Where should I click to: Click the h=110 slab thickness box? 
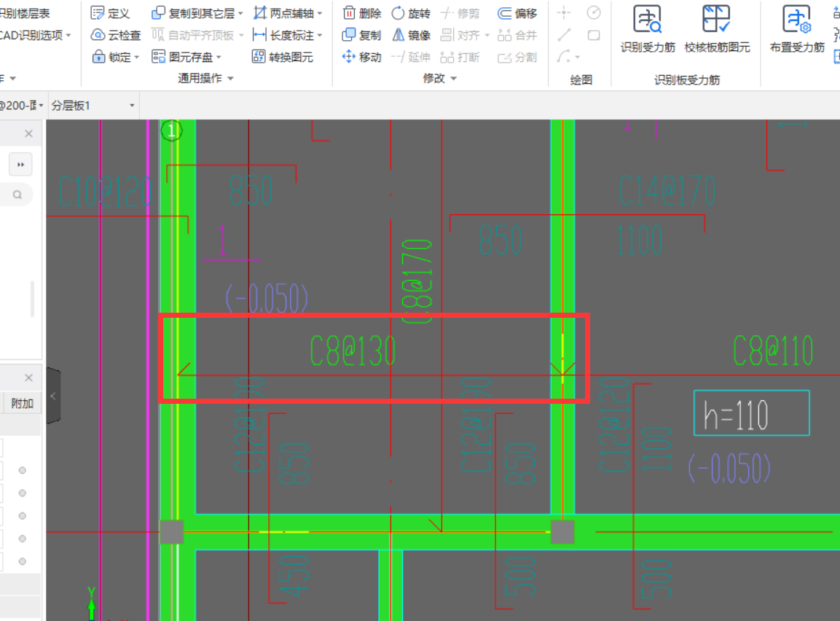[x=752, y=413]
